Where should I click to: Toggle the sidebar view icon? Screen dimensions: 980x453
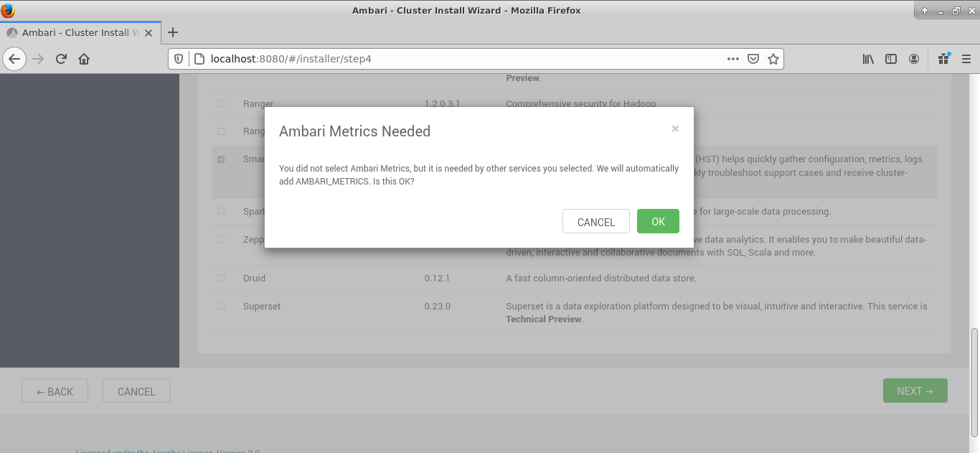[891, 59]
